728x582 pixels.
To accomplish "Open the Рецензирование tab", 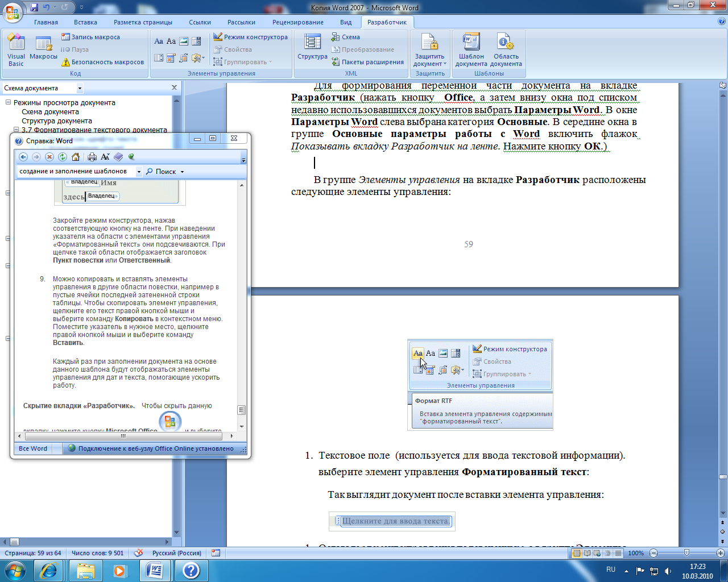I will click(x=298, y=22).
